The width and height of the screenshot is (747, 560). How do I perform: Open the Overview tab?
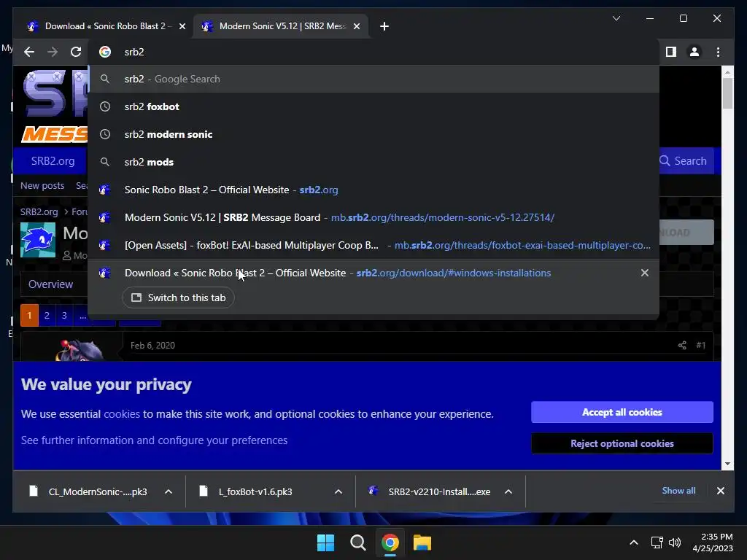pyautogui.click(x=50, y=284)
